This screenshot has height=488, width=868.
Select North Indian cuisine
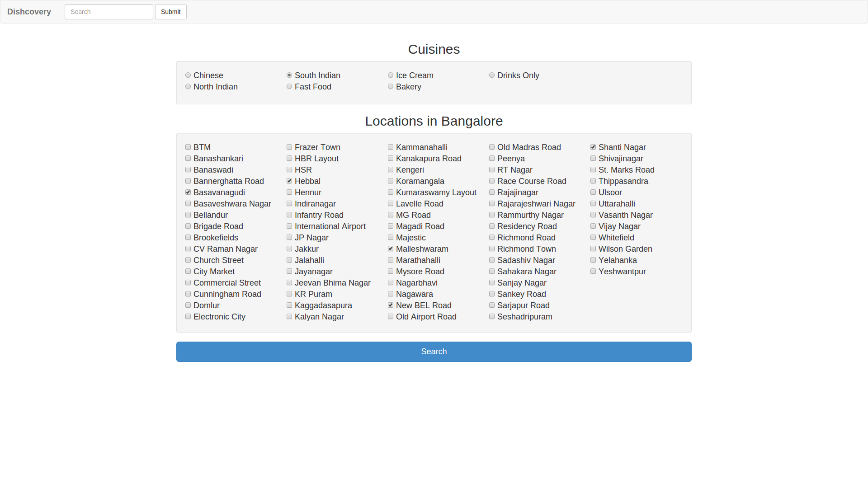[188, 87]
